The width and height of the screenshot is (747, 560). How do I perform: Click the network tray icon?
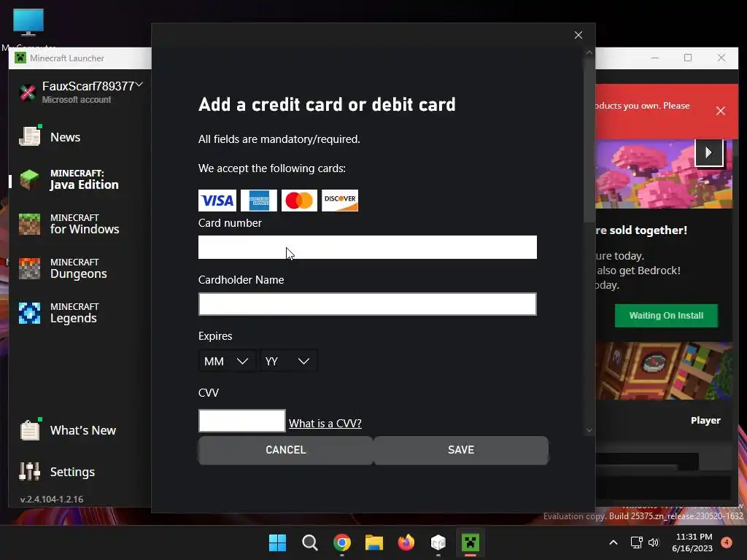tap(636, 542)
